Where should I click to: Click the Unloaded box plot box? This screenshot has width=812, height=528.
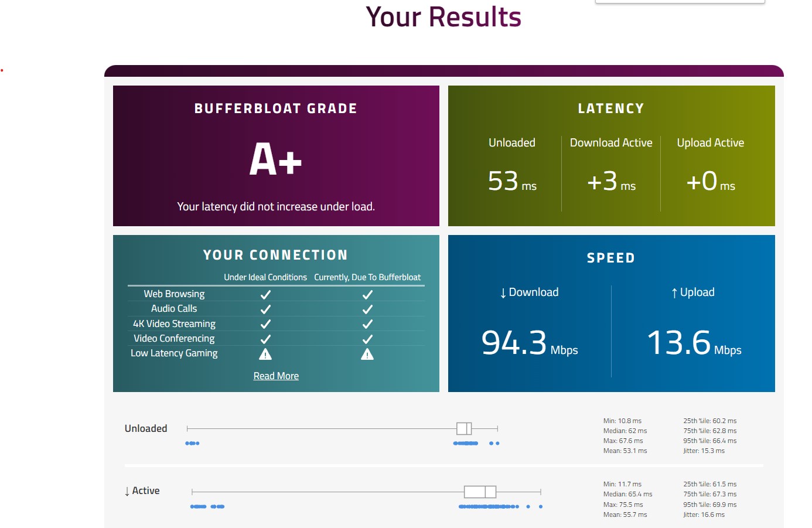click(x=464, y=428)
